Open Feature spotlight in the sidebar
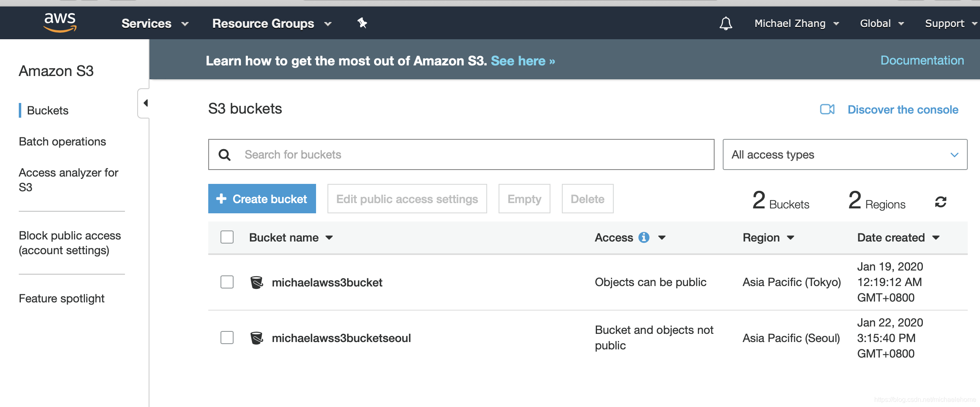Viewport: 980px width, 407px height. pos(62,298)
